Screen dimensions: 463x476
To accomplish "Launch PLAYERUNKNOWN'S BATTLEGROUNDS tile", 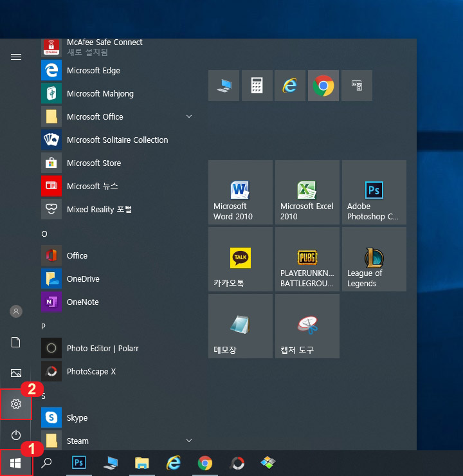I will [x=307, y=259].
